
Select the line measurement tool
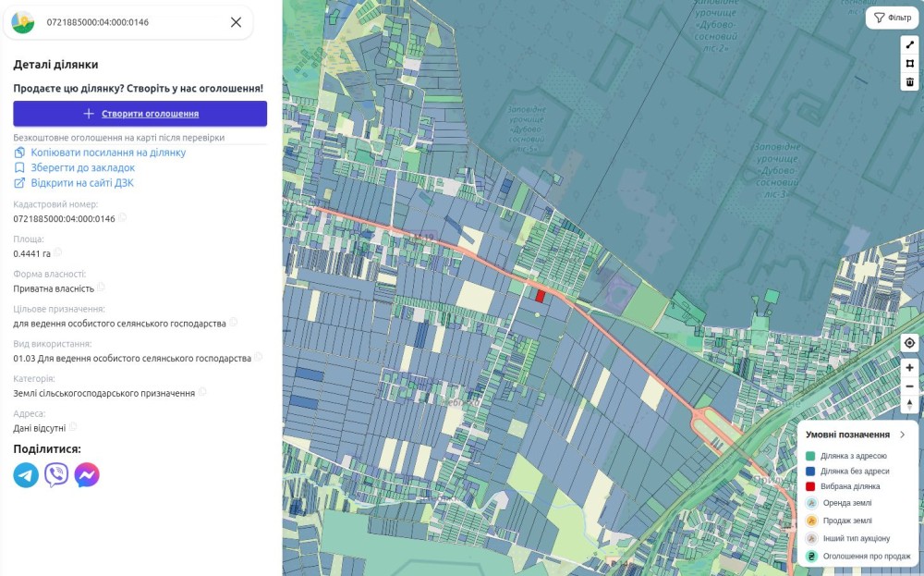(909, 44)
